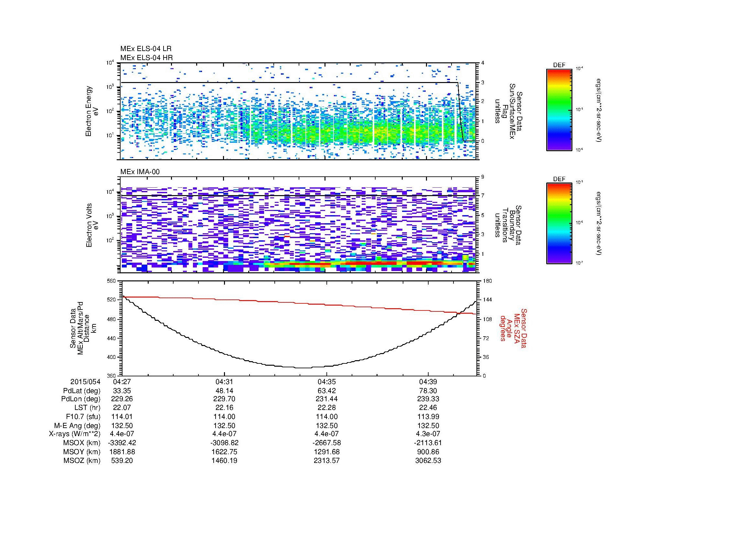Click the MSOX value '-3098.82'

point(224,443)
